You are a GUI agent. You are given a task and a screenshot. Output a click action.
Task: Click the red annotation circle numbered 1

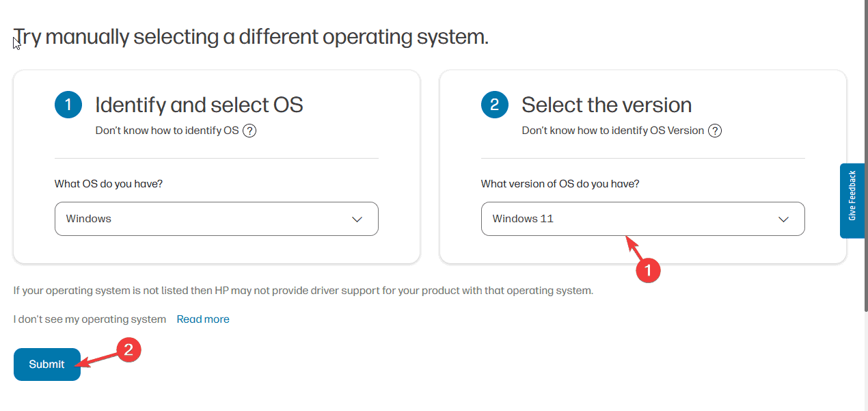pos(648,270)
